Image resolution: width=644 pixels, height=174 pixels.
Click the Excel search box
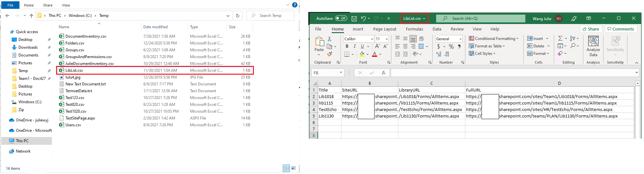point(481,19)
